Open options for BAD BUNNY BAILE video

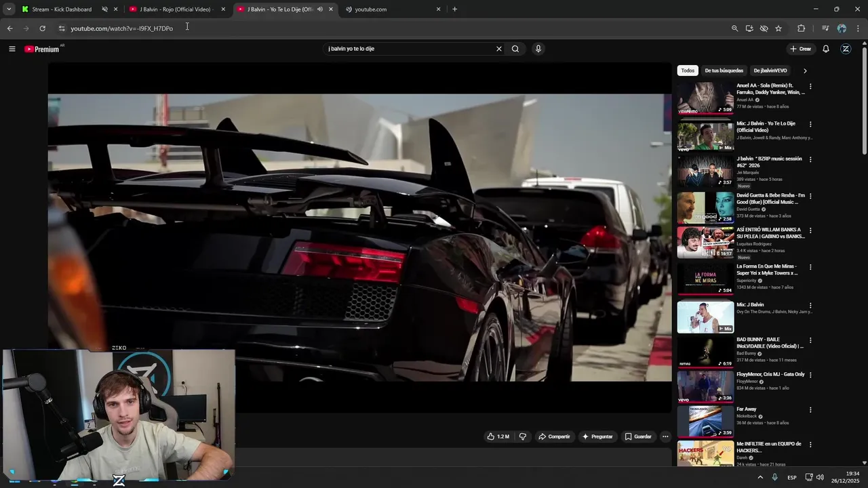click(x=810, y=340)
